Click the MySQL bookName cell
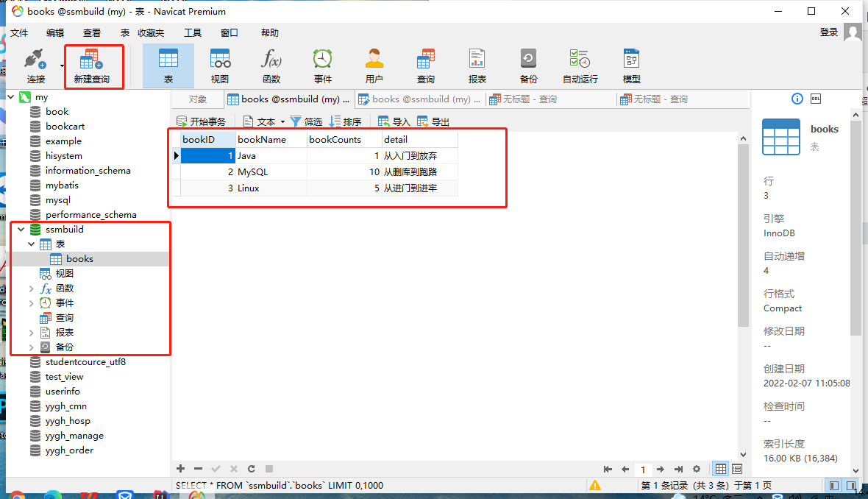The width and height of the screenshot is (868, 499). click(271, 171)
